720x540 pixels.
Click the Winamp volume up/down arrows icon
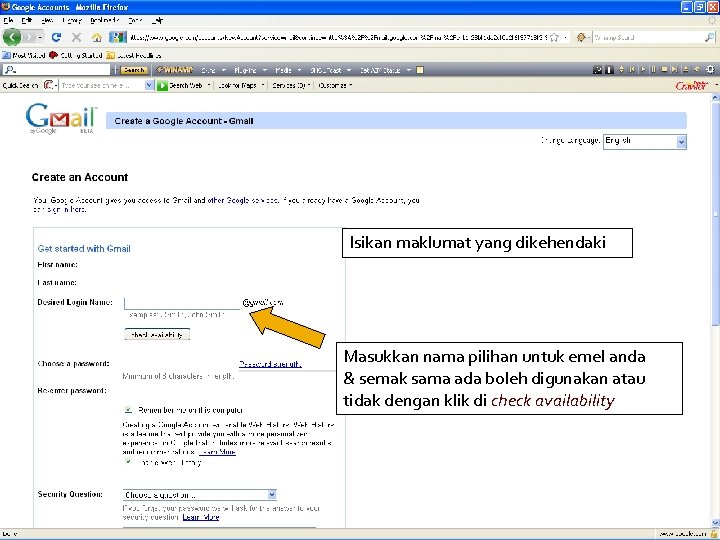tap(622, 70)
